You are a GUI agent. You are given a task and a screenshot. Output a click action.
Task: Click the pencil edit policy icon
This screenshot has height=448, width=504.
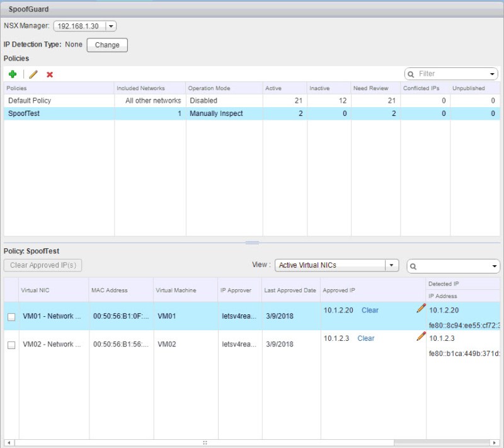[33, 74]
